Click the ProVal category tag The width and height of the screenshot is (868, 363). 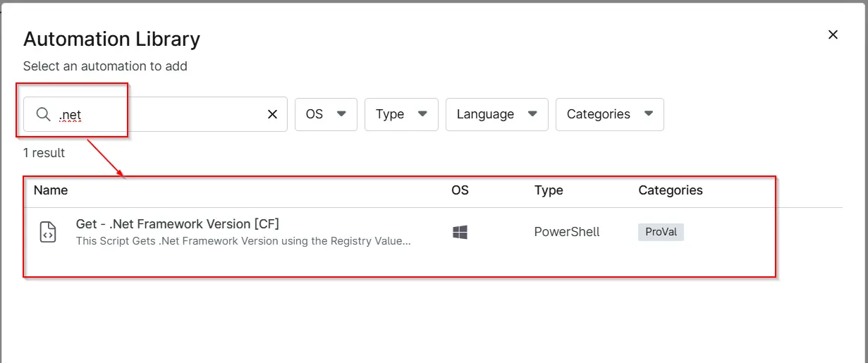[661, 232]
